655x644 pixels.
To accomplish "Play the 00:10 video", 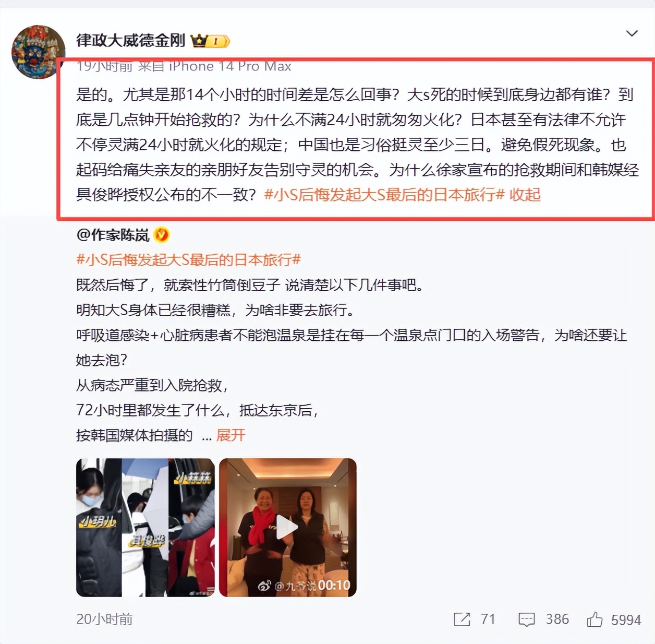I will (x=287, y=528).
